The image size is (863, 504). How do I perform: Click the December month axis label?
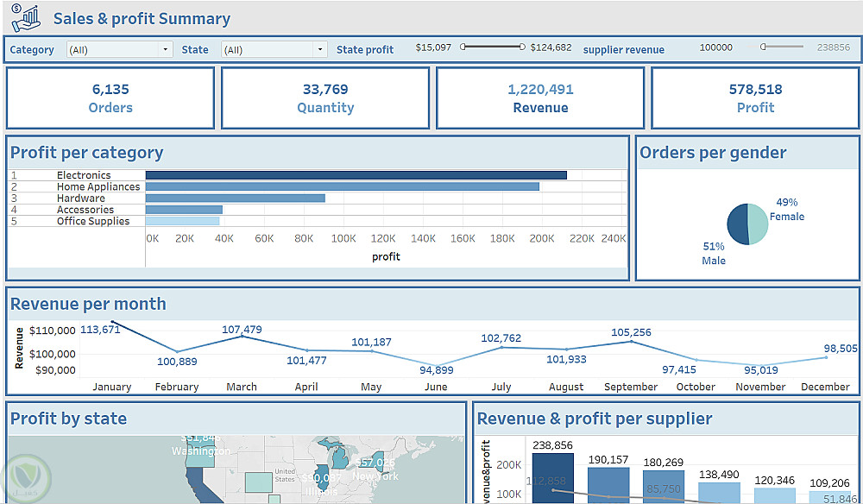825,387
